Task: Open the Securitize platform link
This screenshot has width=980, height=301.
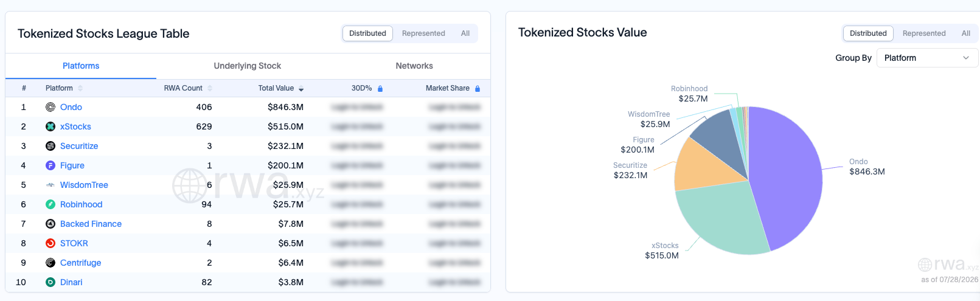Action: (x=79, y=146)
